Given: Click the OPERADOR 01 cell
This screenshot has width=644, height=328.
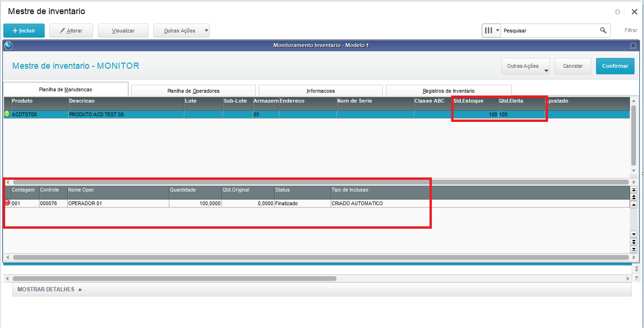Looking at the screenshot, I should (118, 203).
